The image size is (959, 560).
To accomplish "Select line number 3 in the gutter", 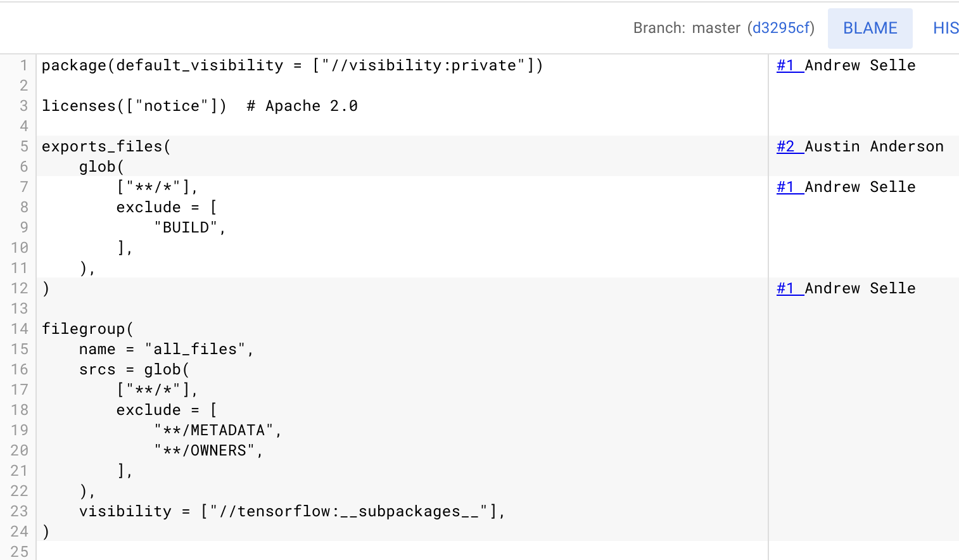I will point(23,106).
